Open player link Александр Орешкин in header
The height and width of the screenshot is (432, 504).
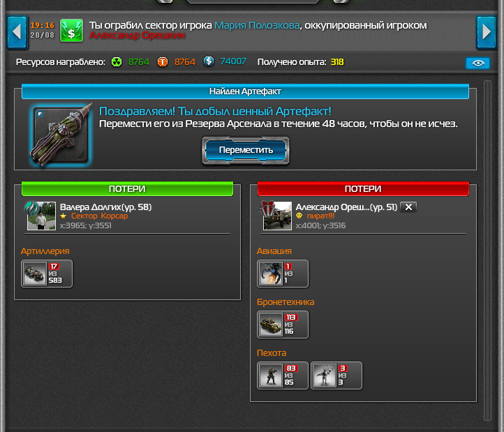[137, 36]
